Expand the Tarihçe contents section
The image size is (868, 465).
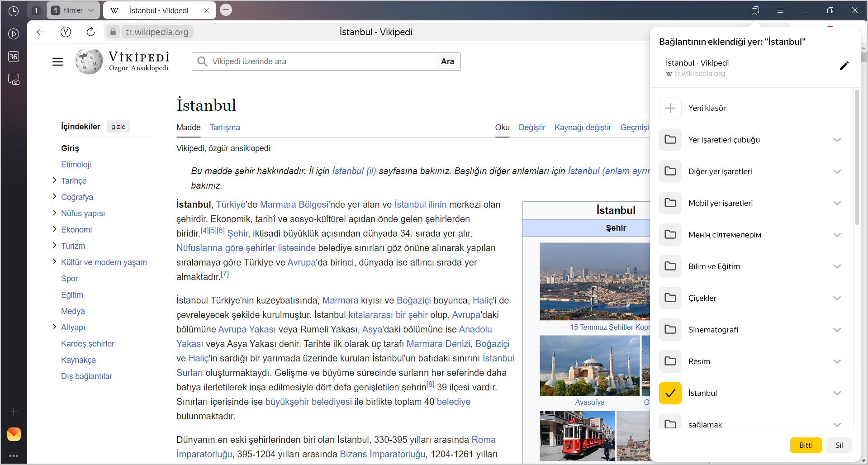pos(54,180)
